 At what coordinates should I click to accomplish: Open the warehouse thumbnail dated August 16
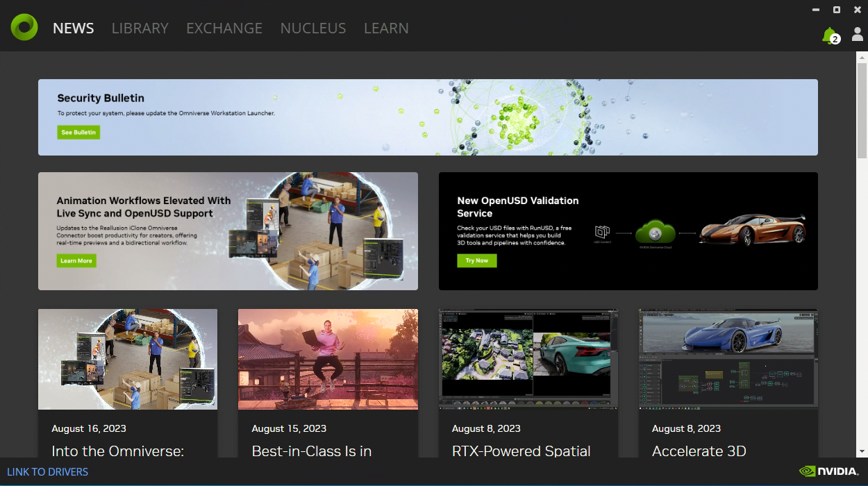click(x=128, y=360)
